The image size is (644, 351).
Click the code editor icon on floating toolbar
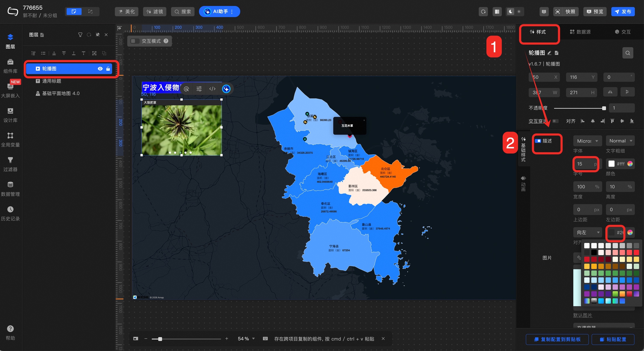pos(212,89)
